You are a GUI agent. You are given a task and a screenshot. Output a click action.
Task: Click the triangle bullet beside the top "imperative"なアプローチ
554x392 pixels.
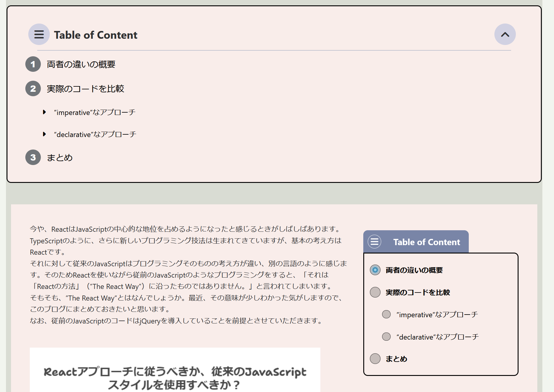pyautogui.click(x=44, y=112)
